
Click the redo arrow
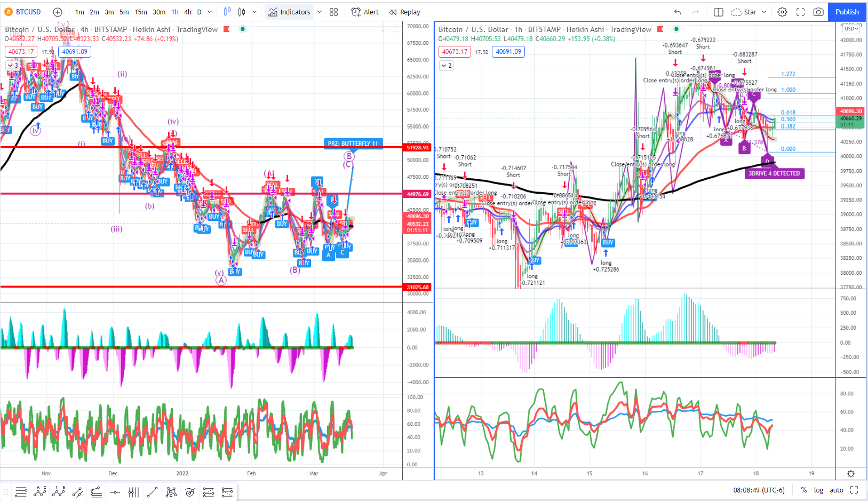(696, 12)
